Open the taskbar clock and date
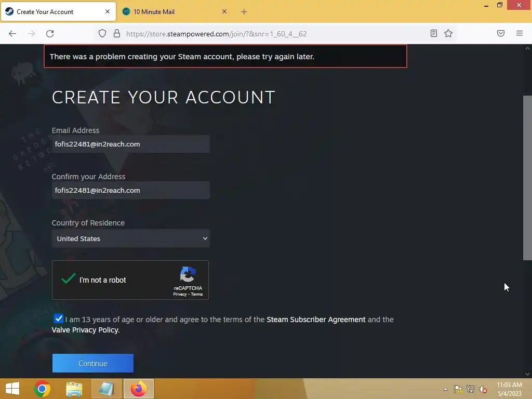Screen dimensions: 532x399 (x=509, y=389)
